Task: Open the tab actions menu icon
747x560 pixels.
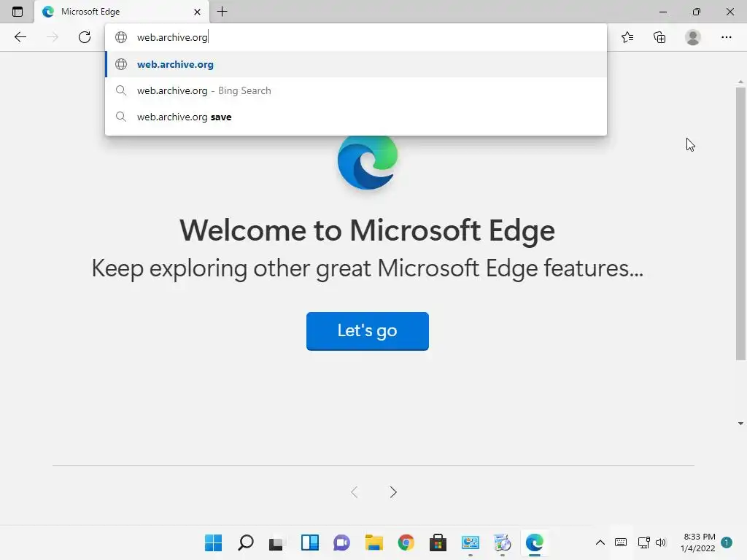Action: tap(18, 12)
